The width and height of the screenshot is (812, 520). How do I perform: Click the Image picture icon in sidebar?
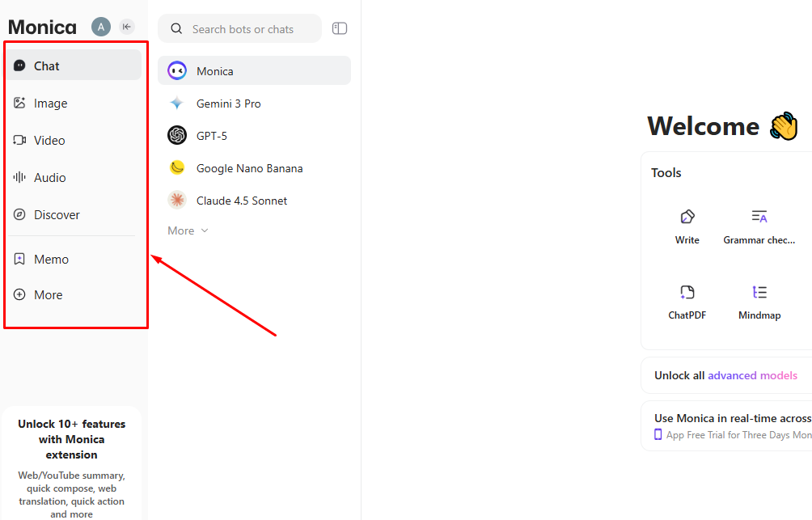(x=19, y=103)
